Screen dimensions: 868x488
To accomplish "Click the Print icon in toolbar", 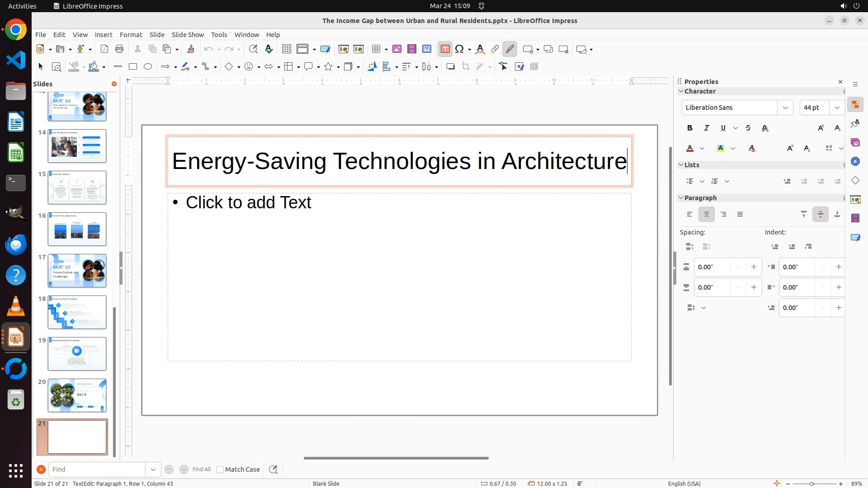I will (119, 49).
